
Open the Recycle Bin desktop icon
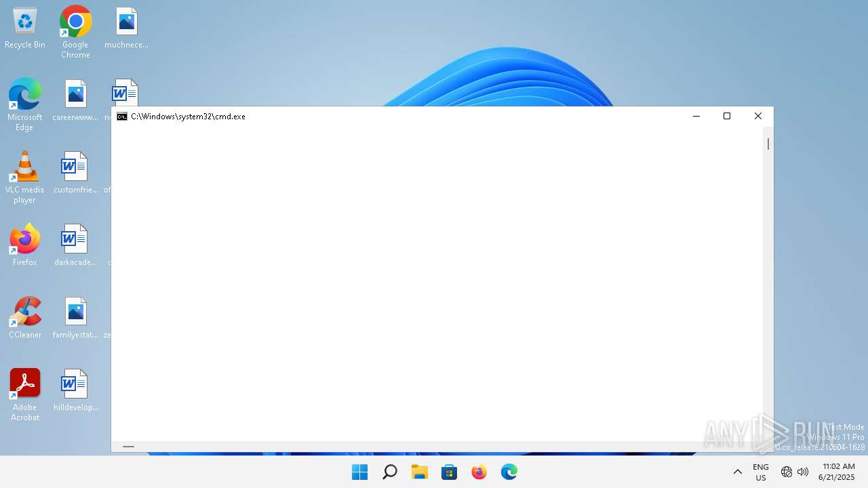[x=25, y=28]
